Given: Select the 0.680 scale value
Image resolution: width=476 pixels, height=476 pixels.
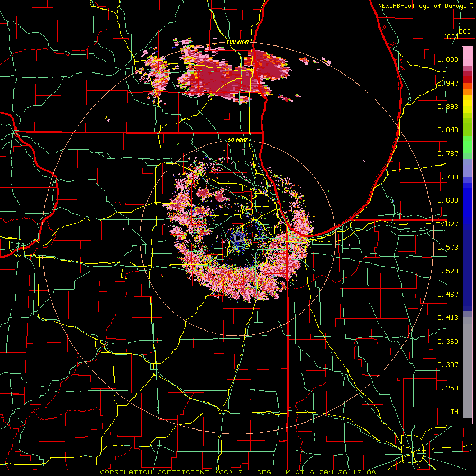Looking at the screenshot, I should click(x=448, y=200).
